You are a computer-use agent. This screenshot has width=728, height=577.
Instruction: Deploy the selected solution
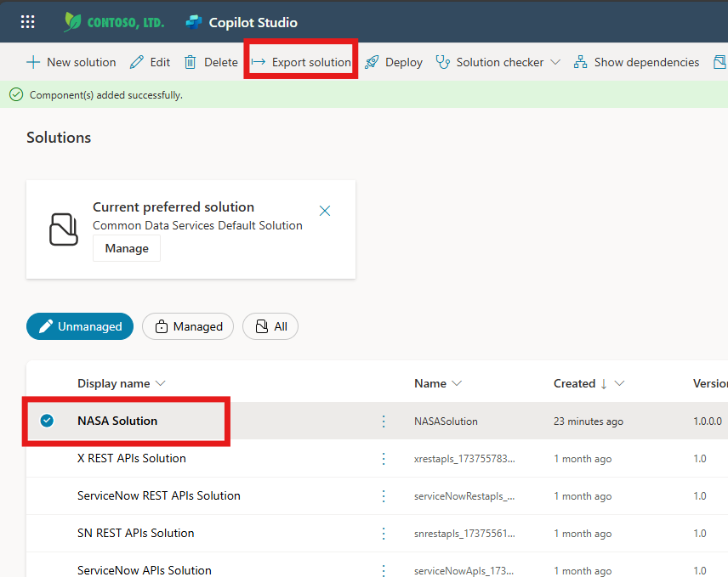coord(394,62)
